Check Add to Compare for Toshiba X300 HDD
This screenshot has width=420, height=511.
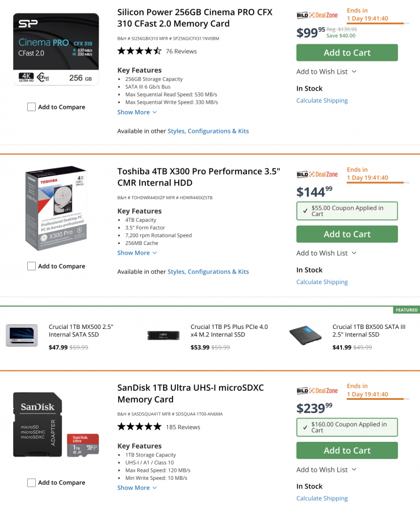(x=32, y=266)
